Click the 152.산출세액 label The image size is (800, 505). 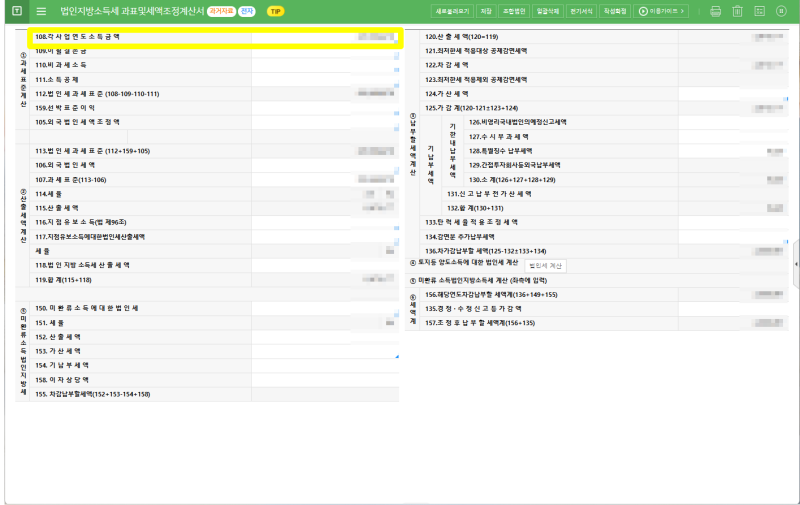58,337
